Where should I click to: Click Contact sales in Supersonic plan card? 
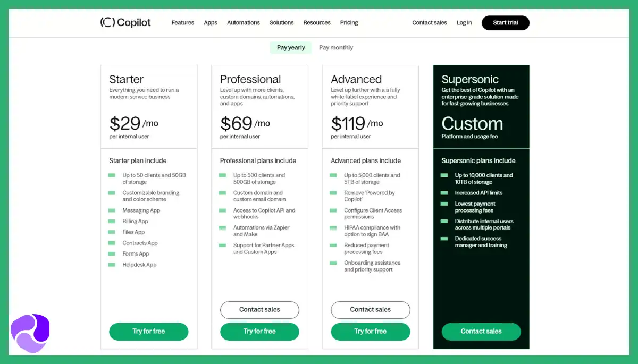coord(481,332)
